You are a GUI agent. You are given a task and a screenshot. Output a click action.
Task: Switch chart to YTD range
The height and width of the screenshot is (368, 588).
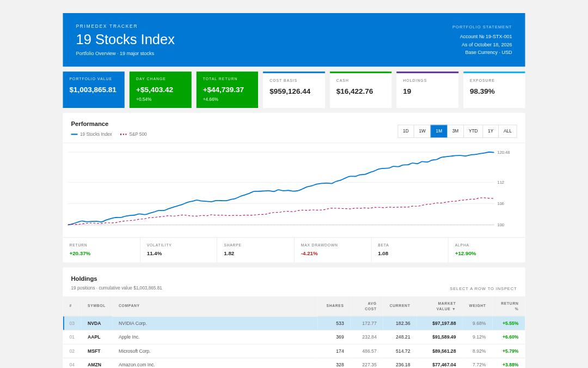coord(473,131)
